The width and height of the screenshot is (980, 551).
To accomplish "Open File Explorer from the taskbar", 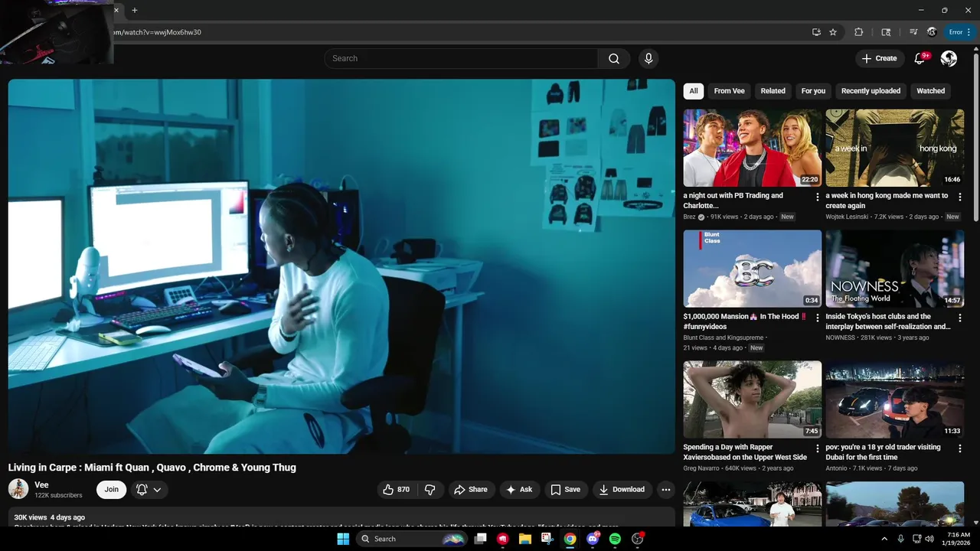I will tap(524, 539).
